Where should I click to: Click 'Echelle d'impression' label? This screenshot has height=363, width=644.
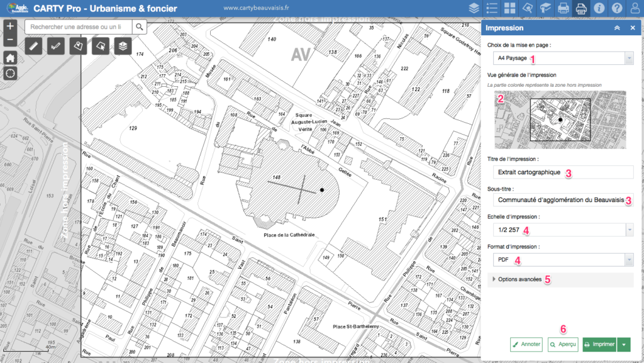(x=513, y=217)
